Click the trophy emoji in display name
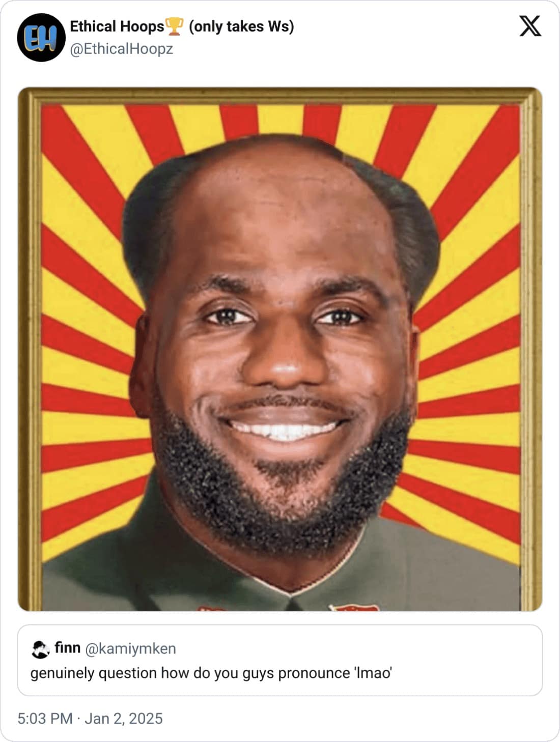Image resolution: width=560 pixels, height=742 pixels. [x=174, y=26]
